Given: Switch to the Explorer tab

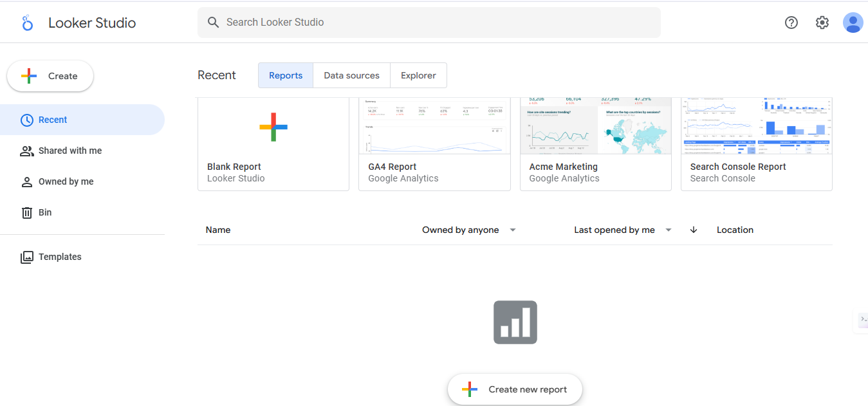Looking at the screenshot, I should [418, 75].
